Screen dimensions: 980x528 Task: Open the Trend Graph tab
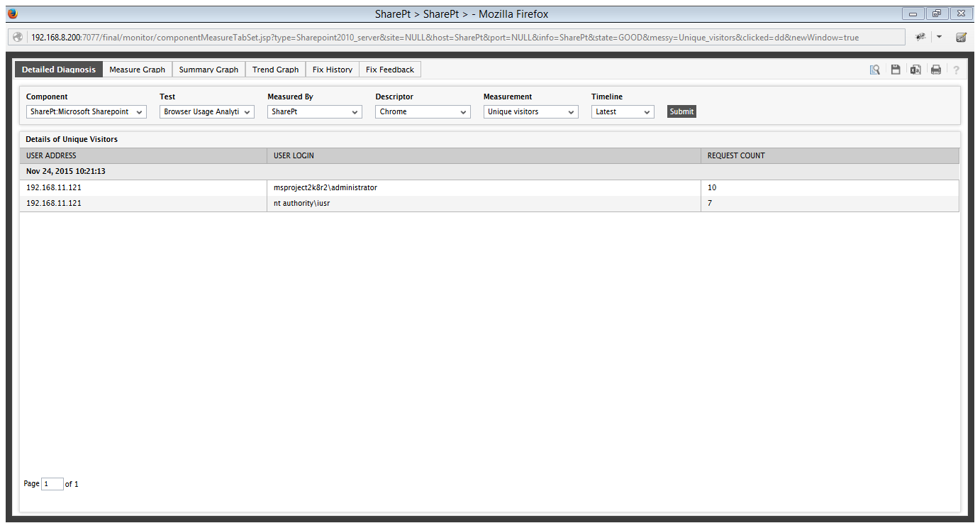(x=276, y=70)
